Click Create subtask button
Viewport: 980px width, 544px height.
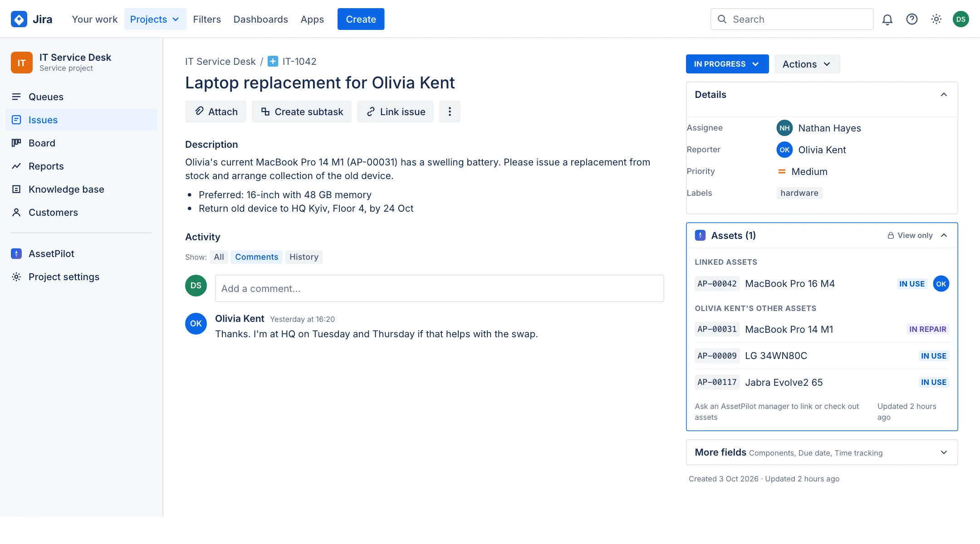(302, 112)
